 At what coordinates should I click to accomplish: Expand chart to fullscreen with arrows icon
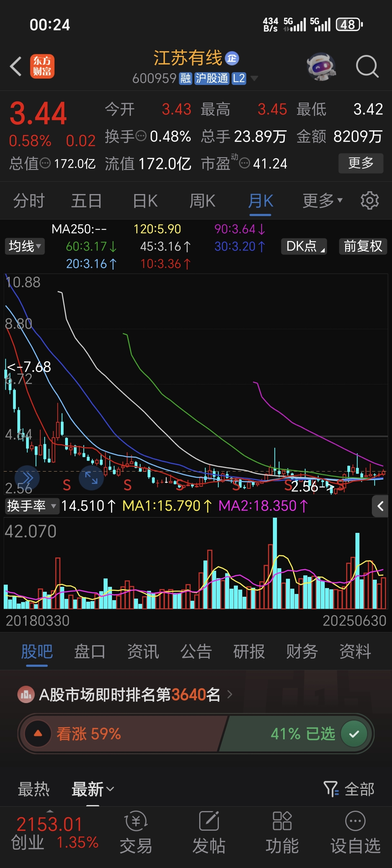(x=91, y=478)
